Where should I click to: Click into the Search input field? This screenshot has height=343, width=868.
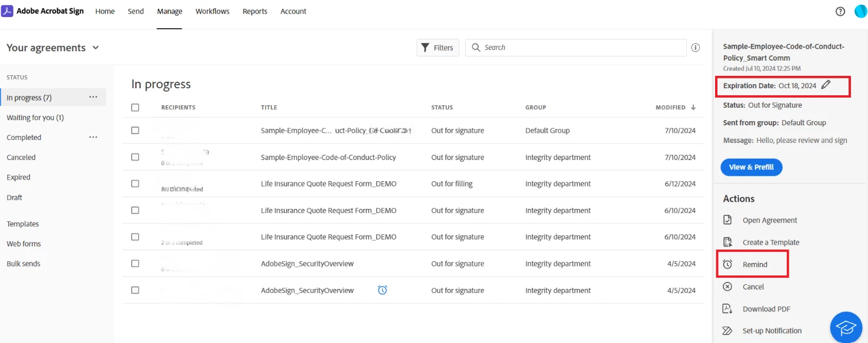pyautogui.click(x=576, y=48)
